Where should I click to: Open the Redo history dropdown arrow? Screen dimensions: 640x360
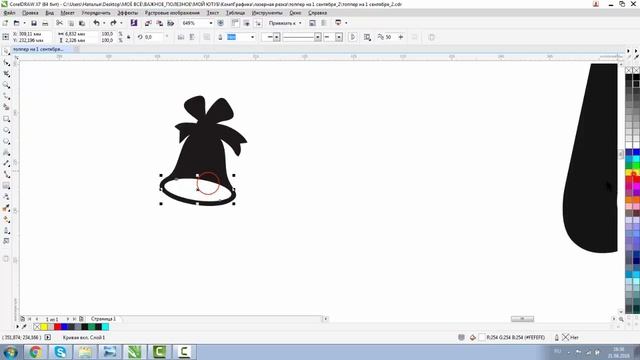pyautogui.click(x=121, y=23)
